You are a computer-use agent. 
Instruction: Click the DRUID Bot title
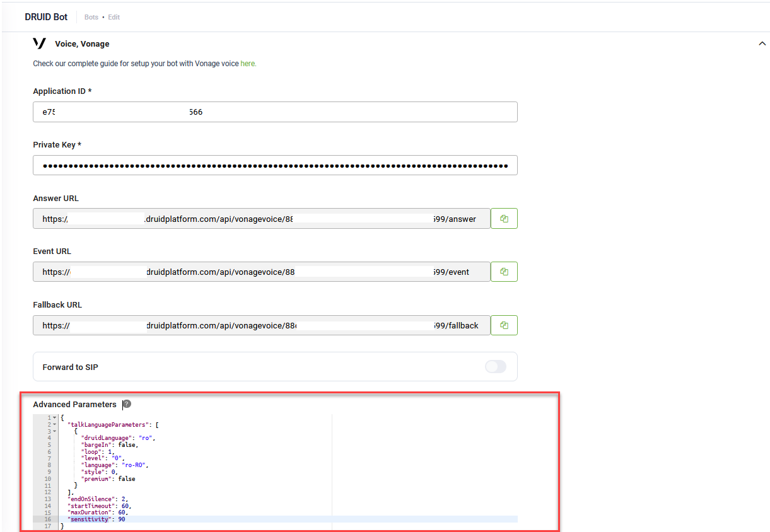point(46,17)
